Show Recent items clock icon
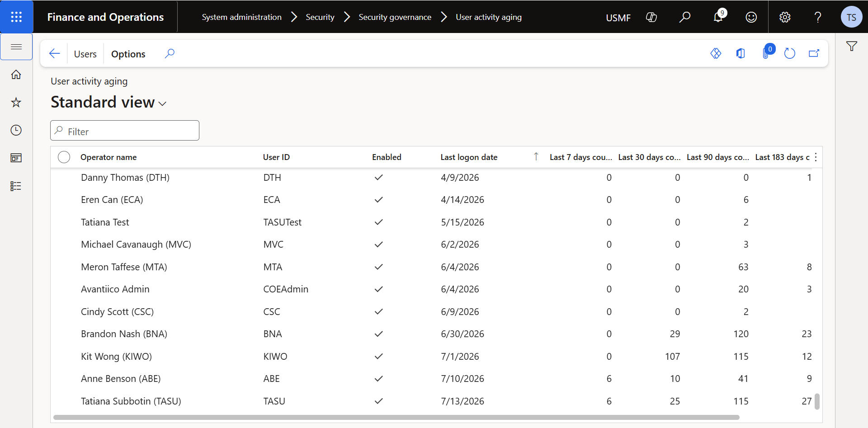868x428 pixels. [16, 130]
